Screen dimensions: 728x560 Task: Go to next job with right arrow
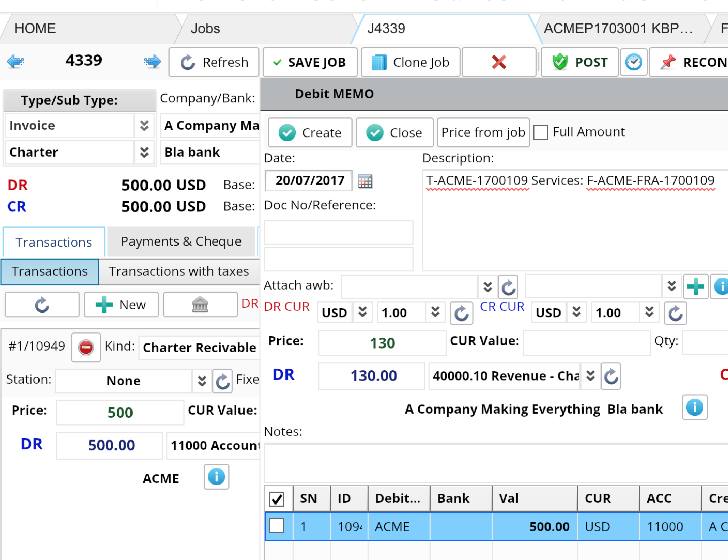[x=152, y=62]
